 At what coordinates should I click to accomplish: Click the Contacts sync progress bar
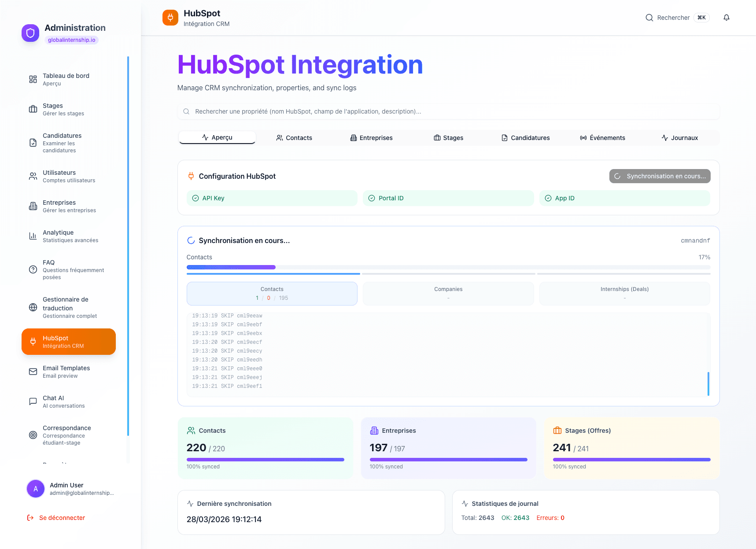tap(448, 267)
